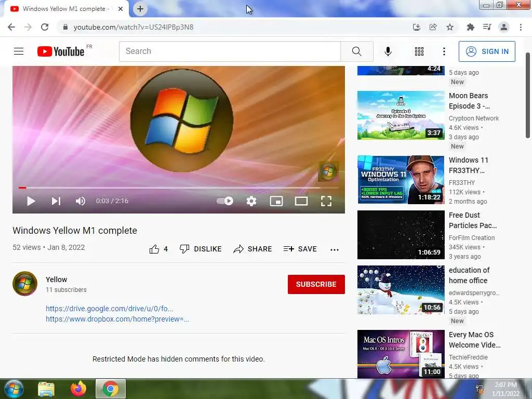Seek on the video progress bar
This screenshot has width=532, height=399.
179,188
